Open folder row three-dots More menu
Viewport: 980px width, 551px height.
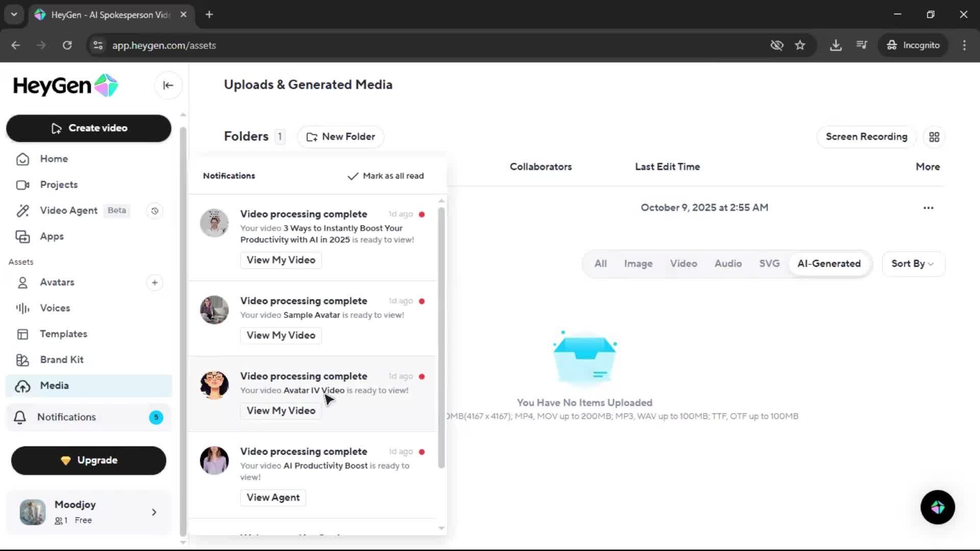[x=928, y=208]
